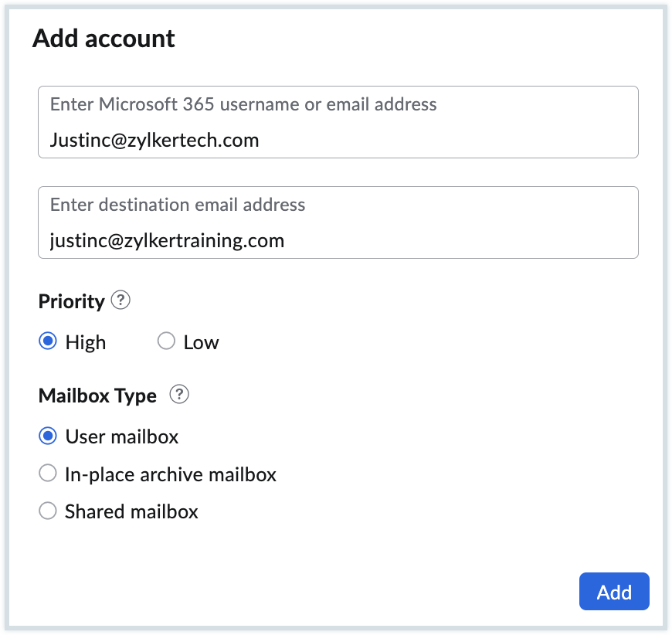
Task: Click the text Justinc@zylkertech.com
Action: 154,141
